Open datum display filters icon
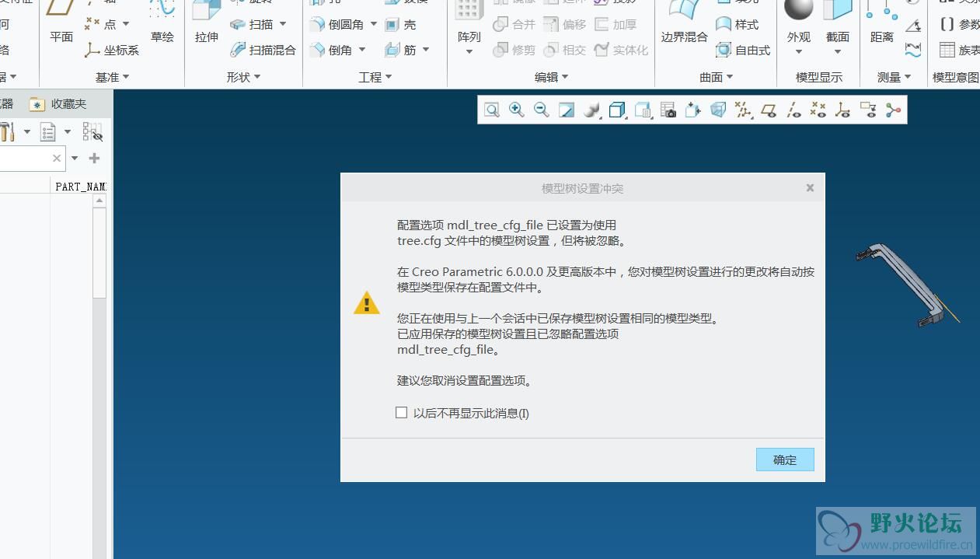 tap(744, 110)
